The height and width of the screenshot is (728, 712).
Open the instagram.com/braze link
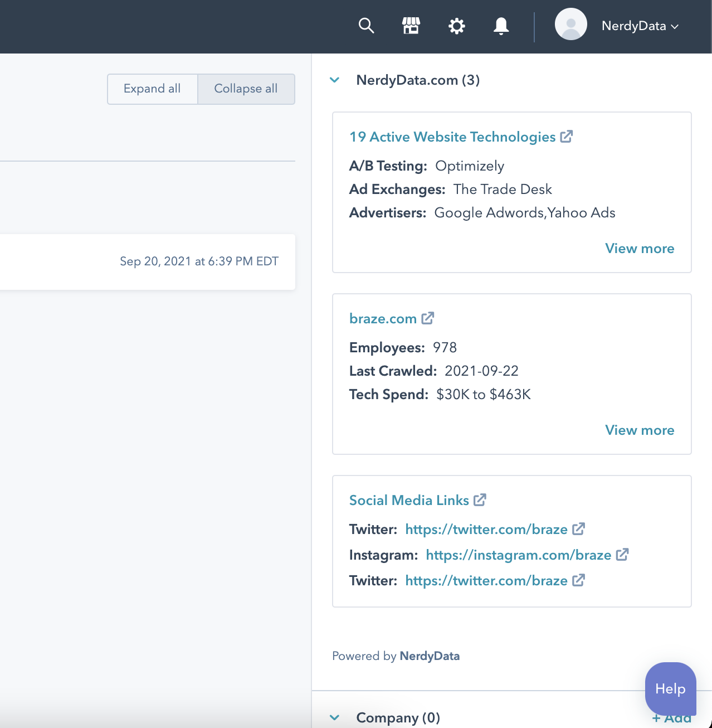519,555
